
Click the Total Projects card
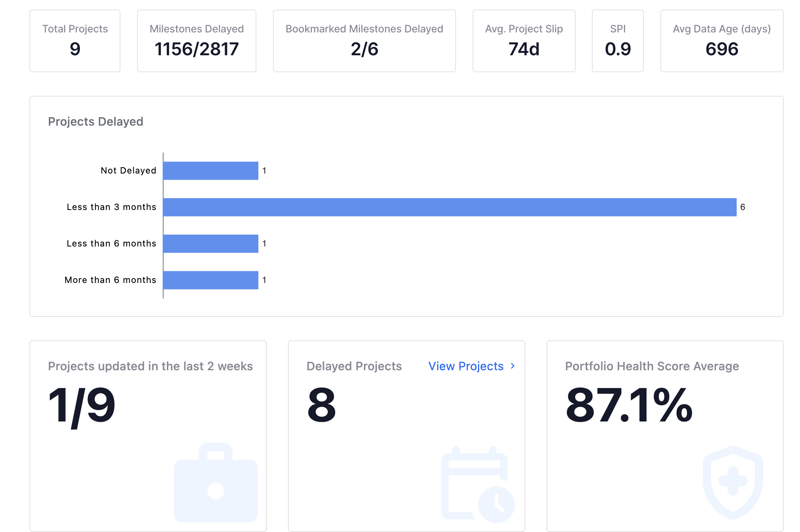pos(75,41)
